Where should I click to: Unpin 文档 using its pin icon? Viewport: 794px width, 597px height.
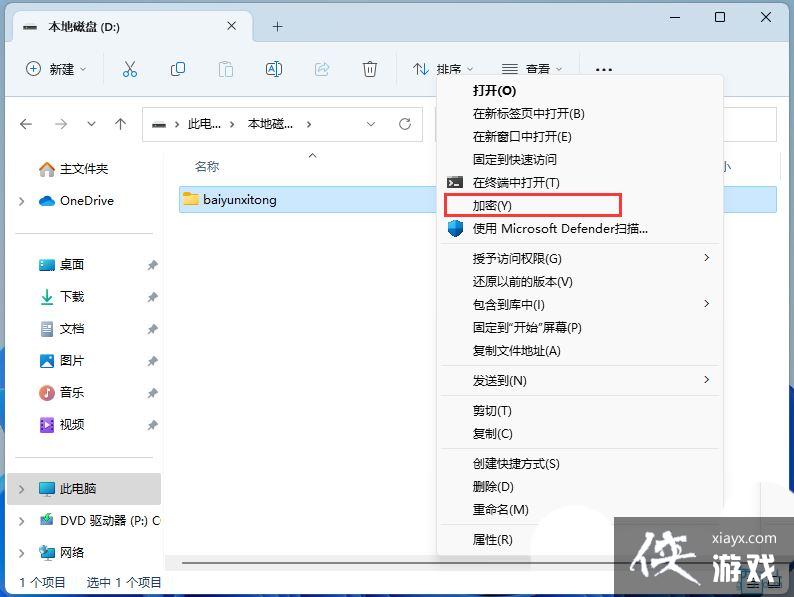[x=152, y=329]
